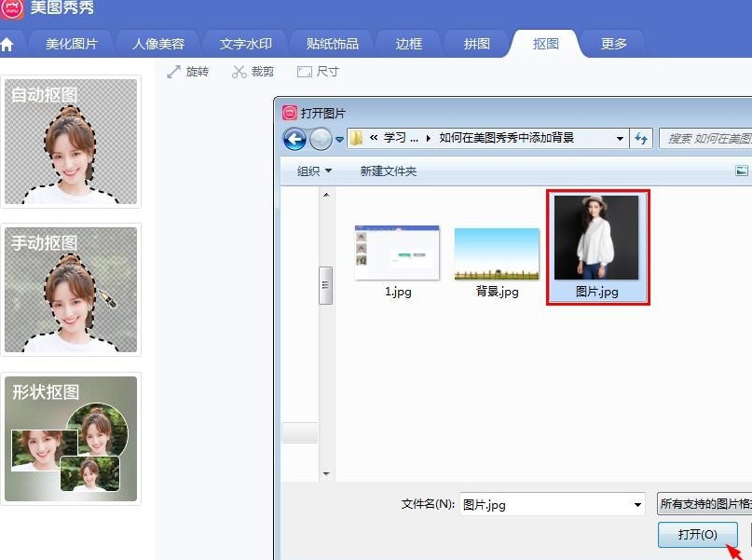The width and height of the screenshot is (752, 560).
Task: Click 新建文件夹 new folder button
Action: tap(388, 171)
